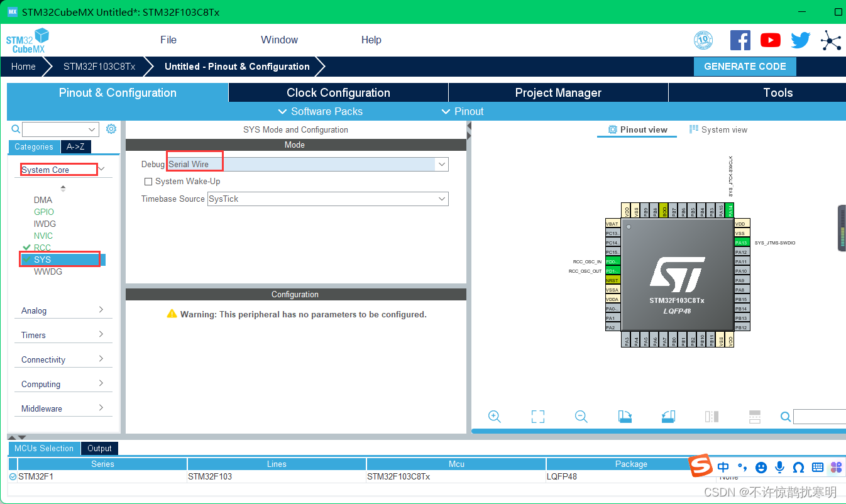Click the category search magnifier icon
Screen dimensions: 846x504
coord(16,129)
